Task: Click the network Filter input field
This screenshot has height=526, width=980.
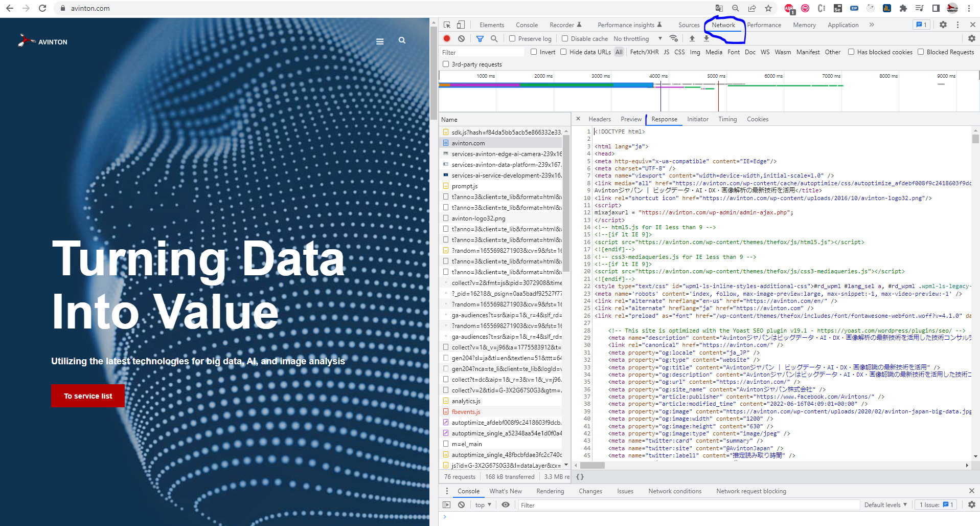Action: pos(482,52)
